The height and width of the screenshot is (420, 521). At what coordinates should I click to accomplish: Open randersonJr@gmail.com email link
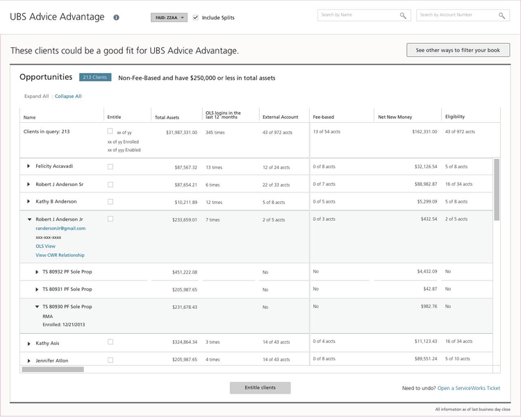[x=60, y=228]
